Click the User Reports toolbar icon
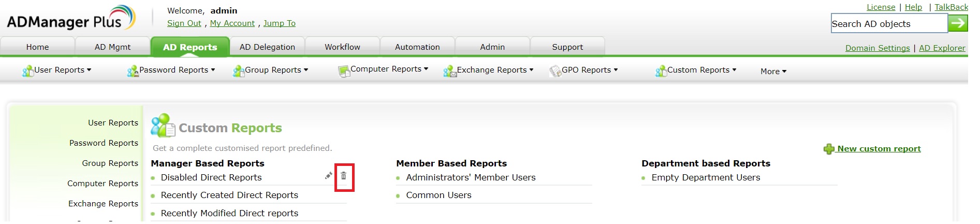Viewport: 980px width, 224px height. click(x=27, y=71)
